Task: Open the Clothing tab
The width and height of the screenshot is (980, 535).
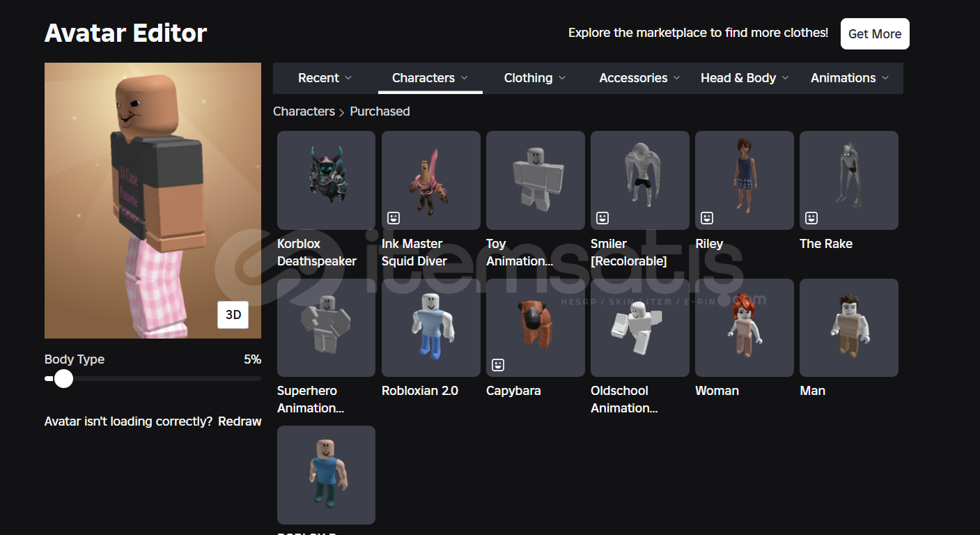Action: (535, 78)
